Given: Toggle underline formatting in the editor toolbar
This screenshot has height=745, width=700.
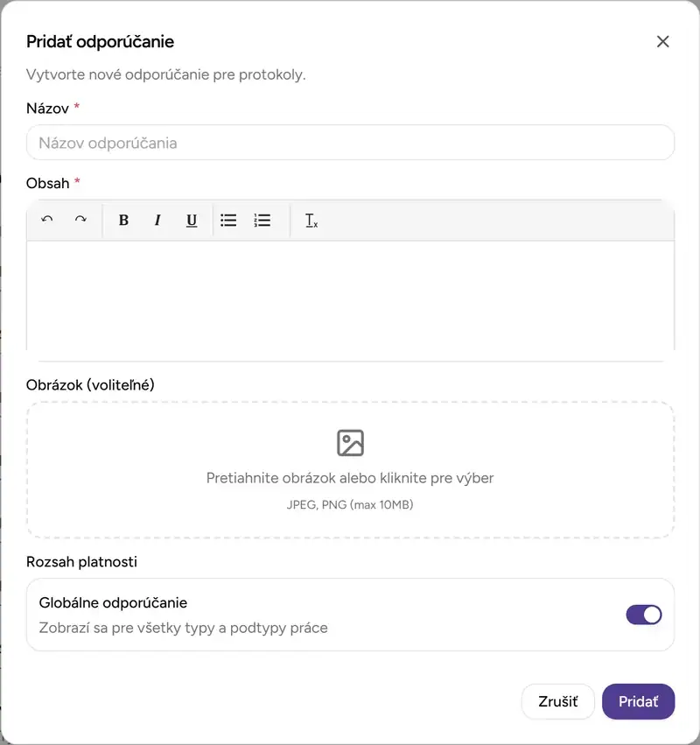Looking at the screenshot, I should pos(192,221).
